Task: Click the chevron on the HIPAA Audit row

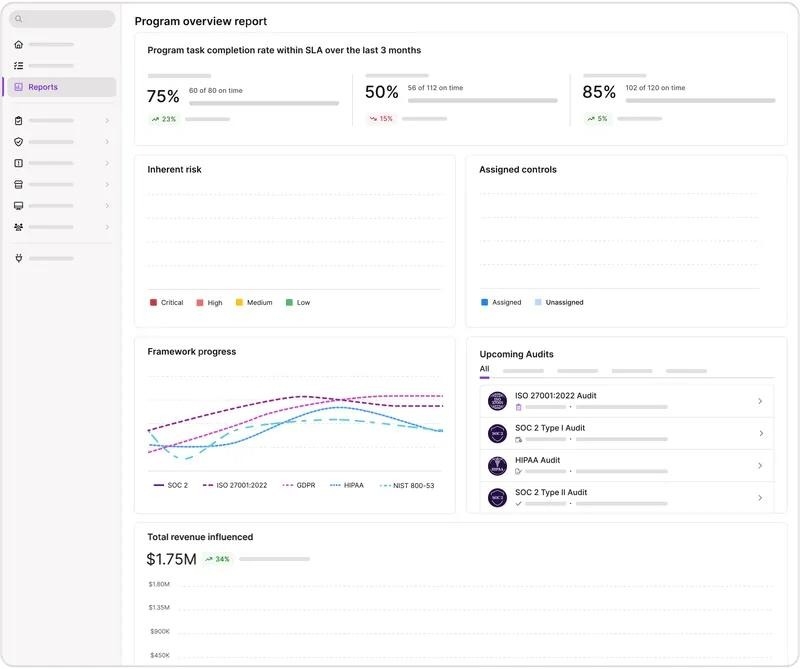Action: [x=760, y=465]
